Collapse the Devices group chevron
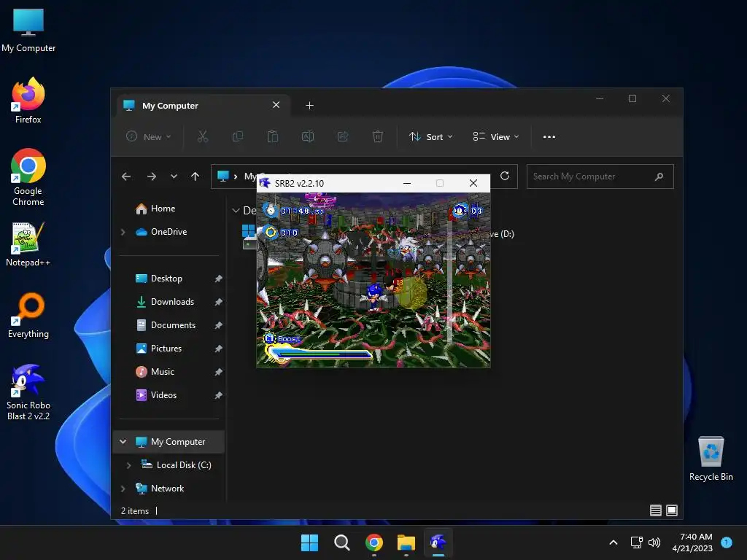The image size is (747, 560). tap(236, 211)
